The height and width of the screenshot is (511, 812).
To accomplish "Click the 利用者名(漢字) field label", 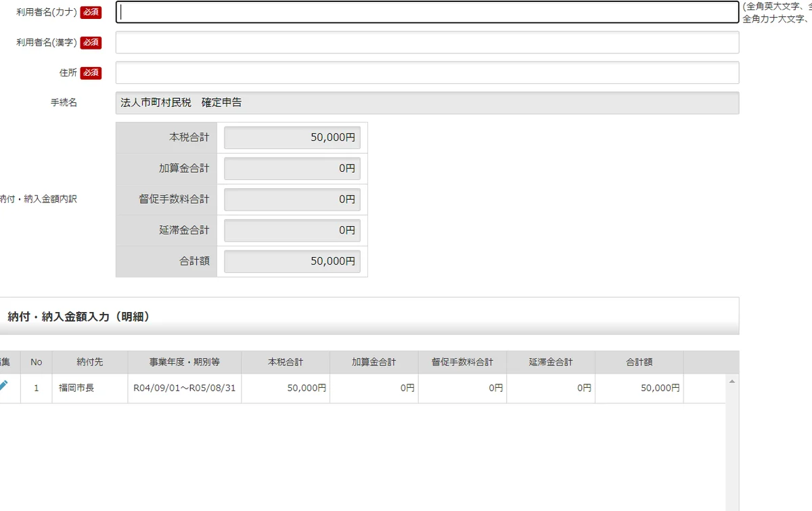I will 47,43.
